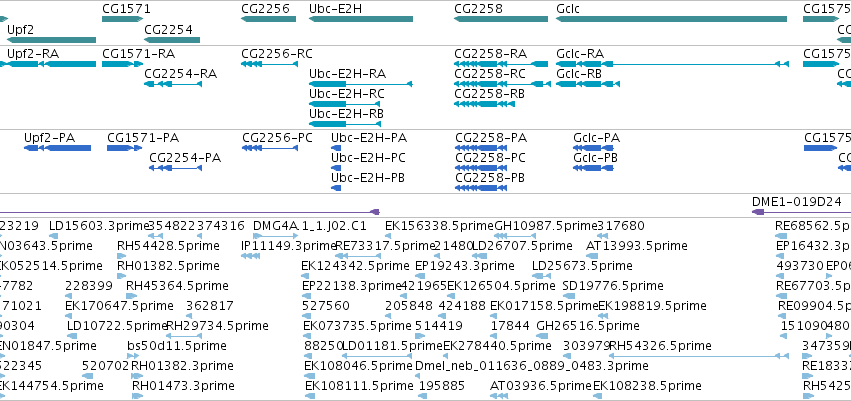Select the GH10987.5prime EST label
Image resolution: width=851 pixels, height=401 pixels.
[x=546, y=226]
